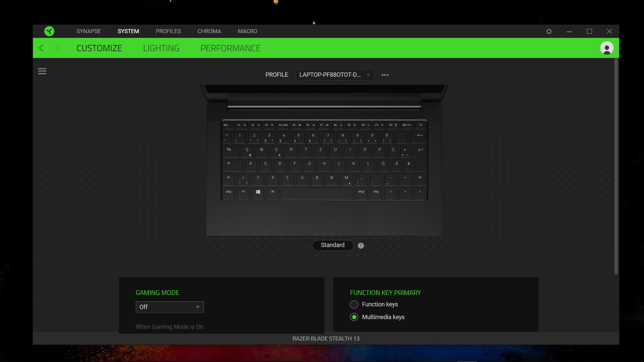The width and height of the screenshot is (644, 362).
Task: Click the Standard mode button
Action: pos(332,245)
